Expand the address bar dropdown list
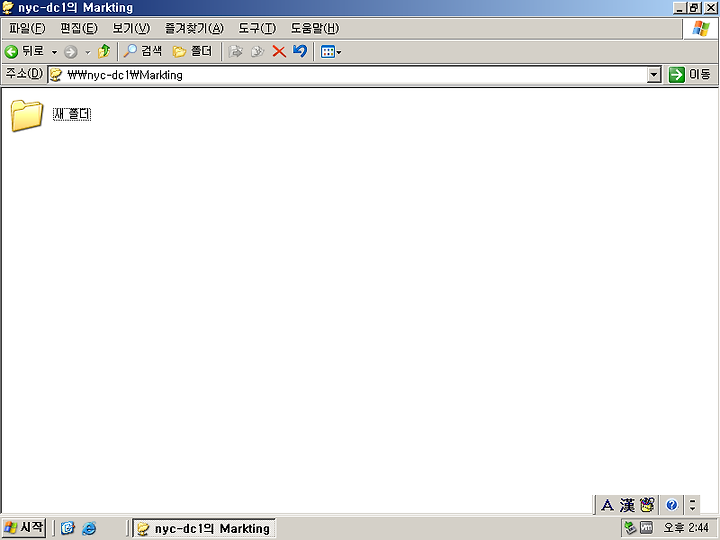720x540 pixels. pos(653,75)
